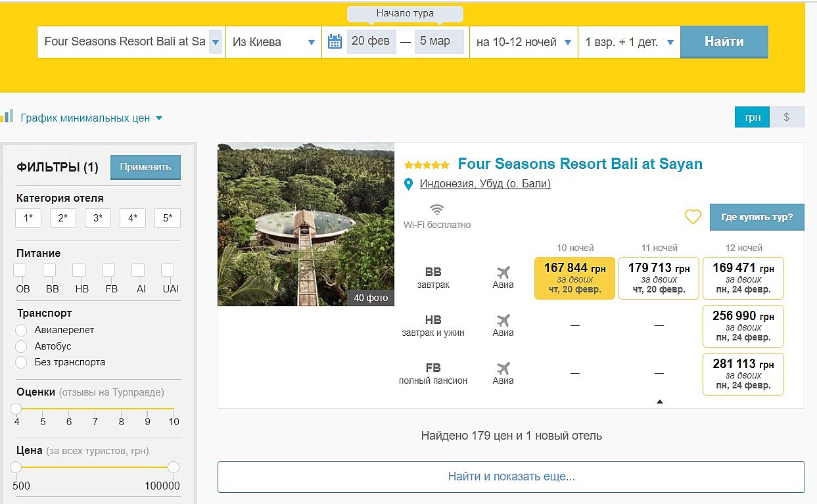Add hotel to favorites with heart icon

point(693,217)
